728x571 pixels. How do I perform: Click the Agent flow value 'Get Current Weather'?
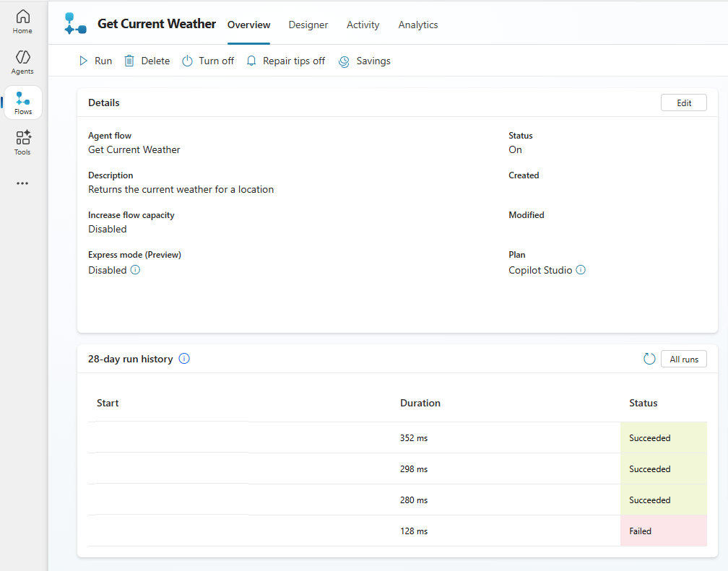134,149
